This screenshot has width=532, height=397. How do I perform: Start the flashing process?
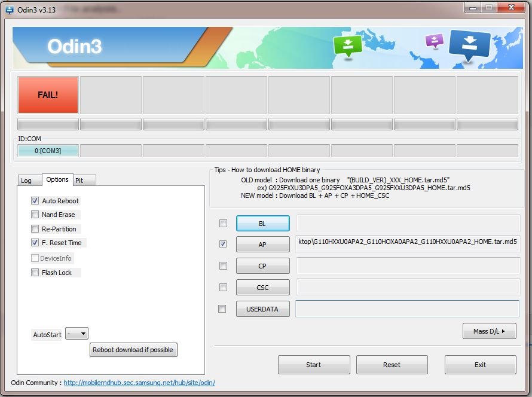(314, 365)
